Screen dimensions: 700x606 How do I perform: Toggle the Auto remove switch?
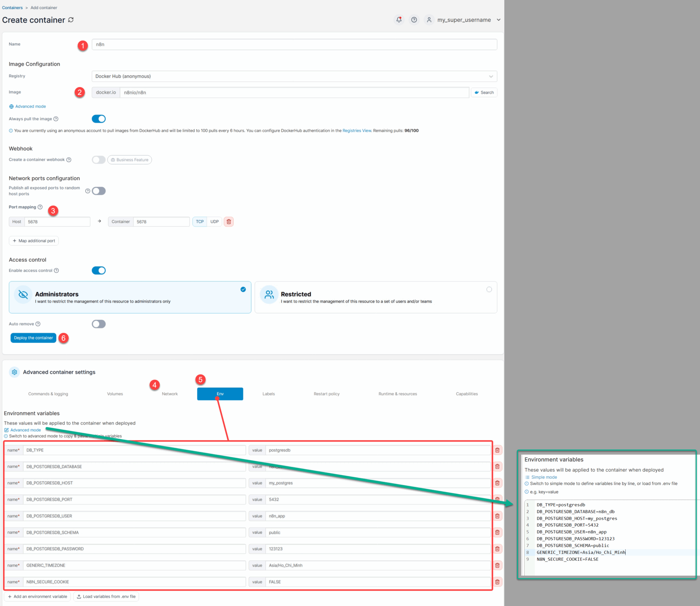pyautogui.click(x=99, y=324)
